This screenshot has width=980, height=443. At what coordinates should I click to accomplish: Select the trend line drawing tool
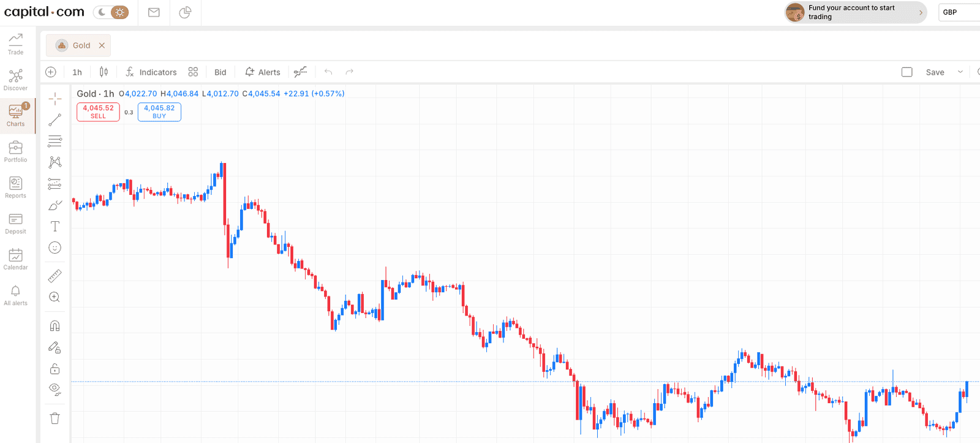tap(55, 120)
